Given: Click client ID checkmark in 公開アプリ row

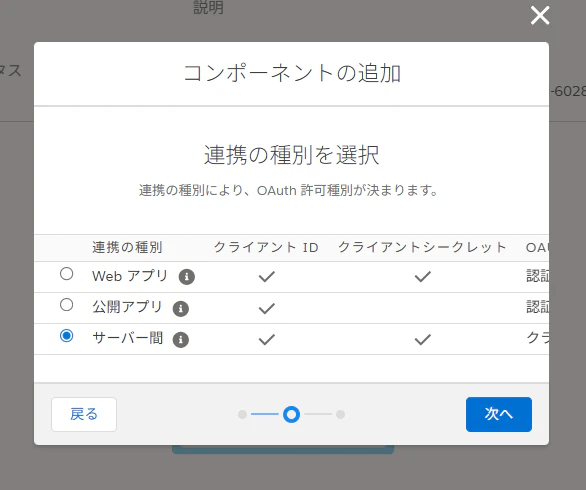Looking at the screenshot, I should tap(267, 308).
